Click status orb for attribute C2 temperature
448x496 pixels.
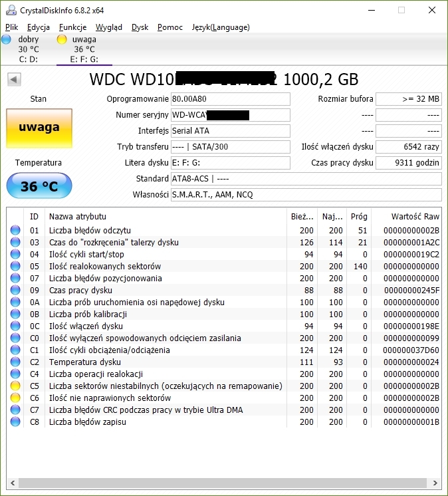point(15,362)
